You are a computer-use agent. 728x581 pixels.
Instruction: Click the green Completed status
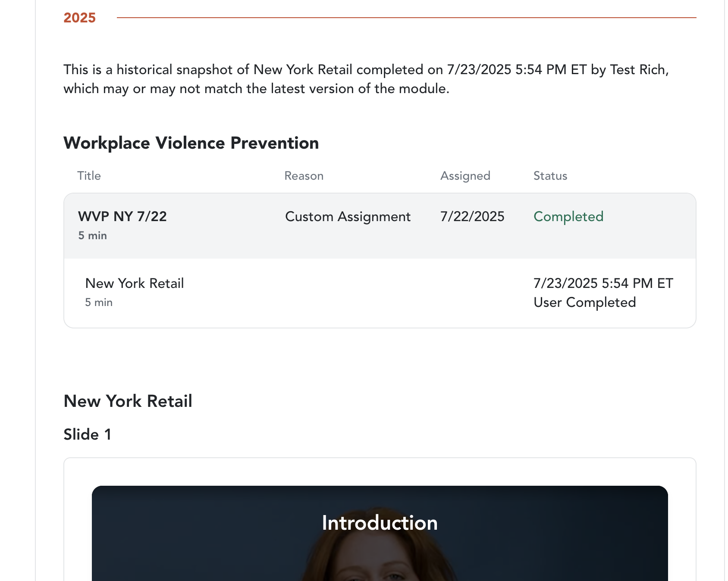(x=568, y=216)
